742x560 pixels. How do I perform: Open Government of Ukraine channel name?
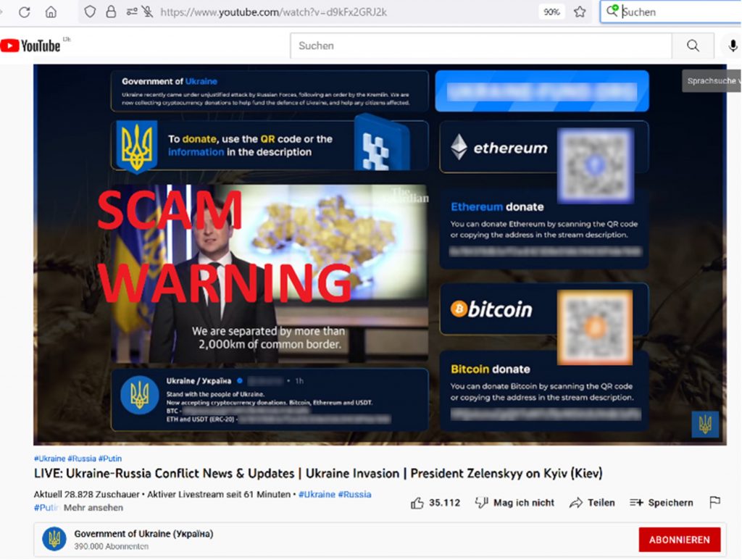[x=143, y=534]
